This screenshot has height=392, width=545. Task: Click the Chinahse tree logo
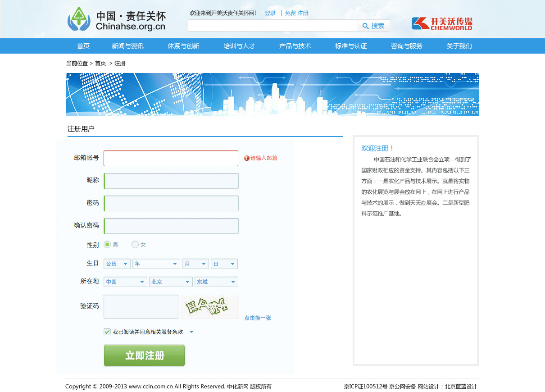(x=79, y=19)
